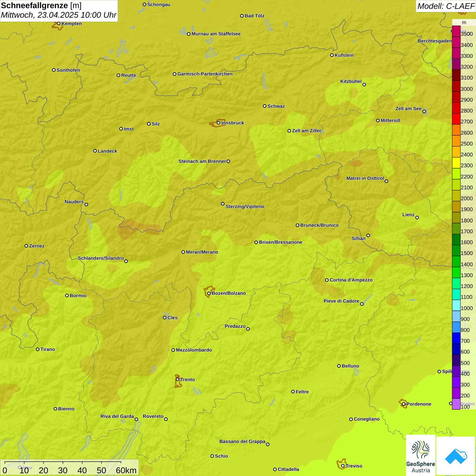This screenshot has width=476, height=476.
Task: Click the 'Landeck' label
Action: pyautogui.click(x=107, y=151)
